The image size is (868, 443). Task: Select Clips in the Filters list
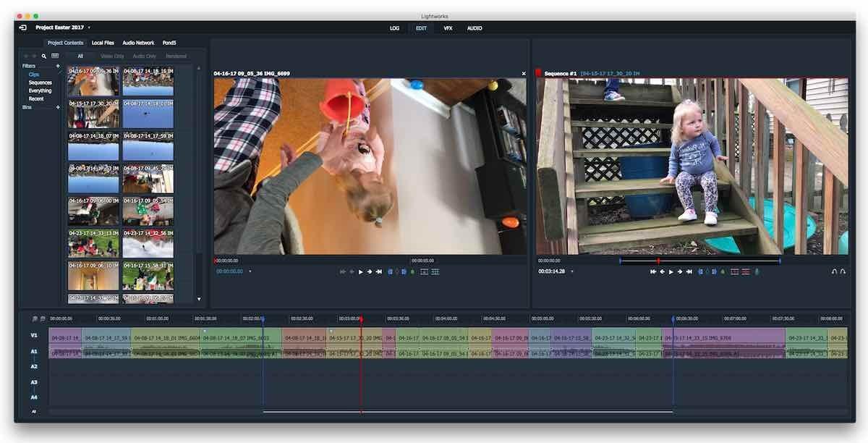(x=34, y=75)
